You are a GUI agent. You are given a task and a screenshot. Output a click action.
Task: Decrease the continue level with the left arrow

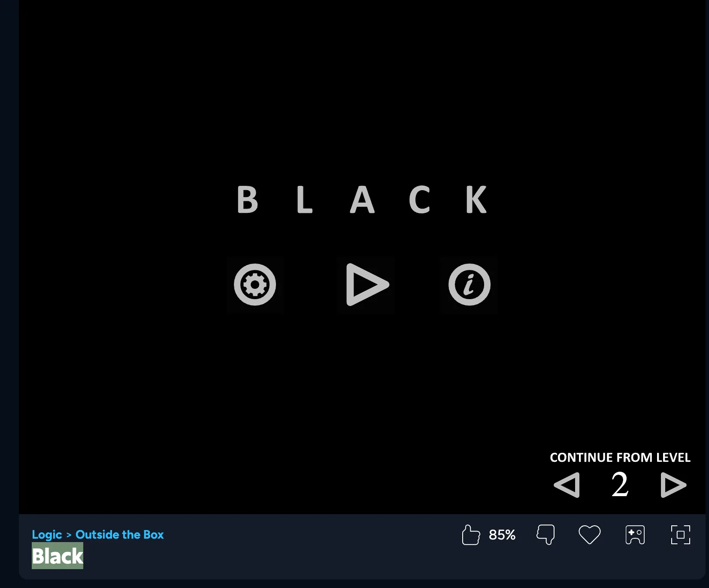567,485
